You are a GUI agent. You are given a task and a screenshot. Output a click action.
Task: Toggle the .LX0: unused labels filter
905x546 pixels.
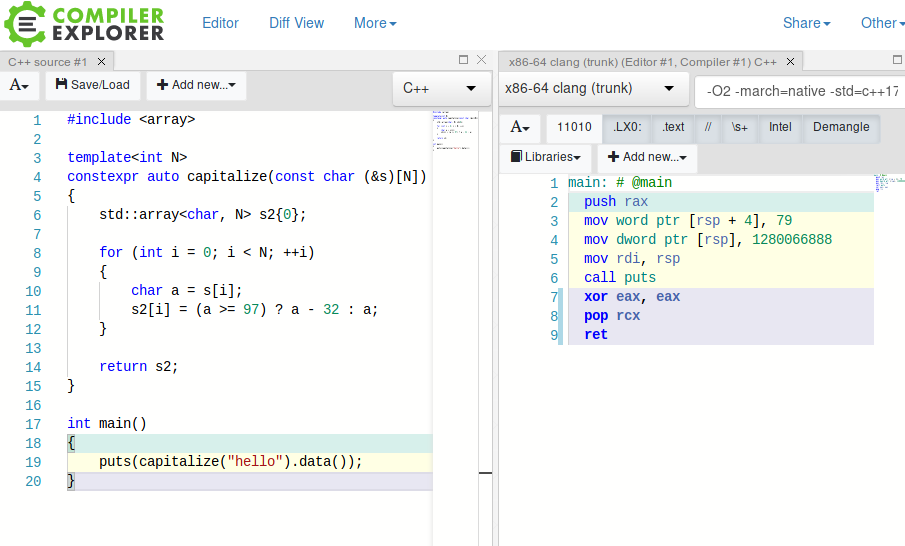pyautogui.click(x=627, y=128)
